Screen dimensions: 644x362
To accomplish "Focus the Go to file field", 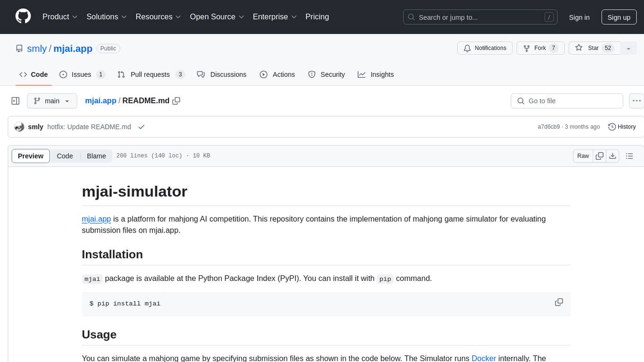I will pos(567,101).
